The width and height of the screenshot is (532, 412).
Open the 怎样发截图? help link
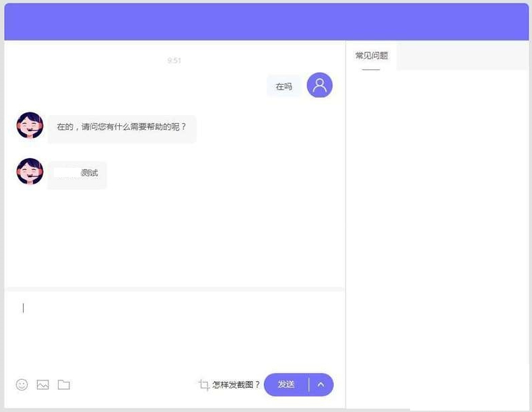[236, 384]
